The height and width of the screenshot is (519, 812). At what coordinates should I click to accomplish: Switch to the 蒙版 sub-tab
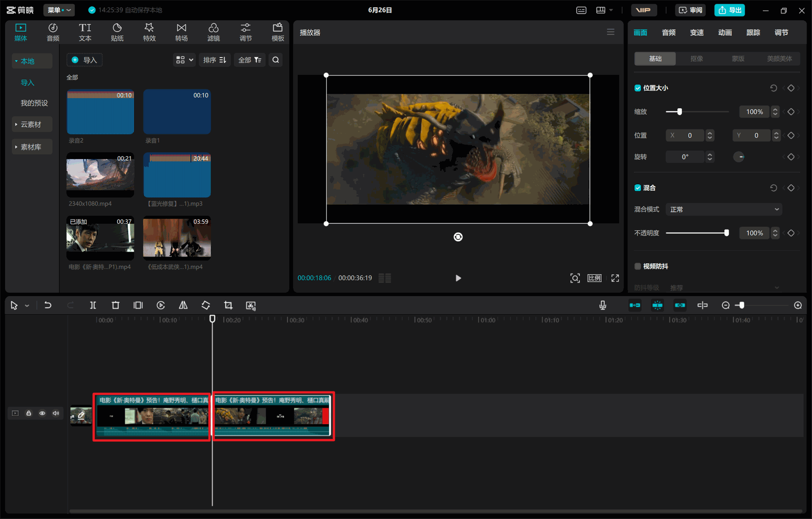(x=738, y=59)
